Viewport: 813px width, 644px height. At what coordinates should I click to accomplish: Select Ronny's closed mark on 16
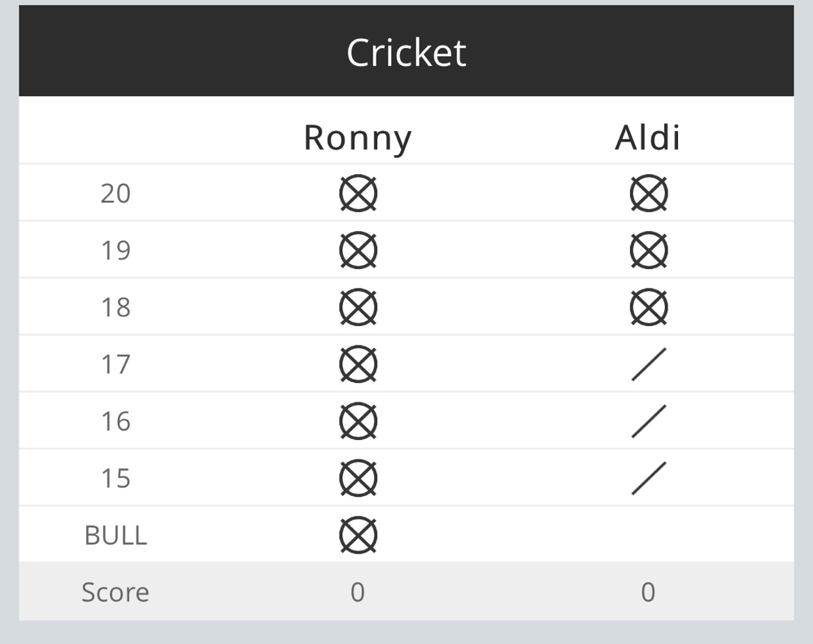[x=358, y=421]
